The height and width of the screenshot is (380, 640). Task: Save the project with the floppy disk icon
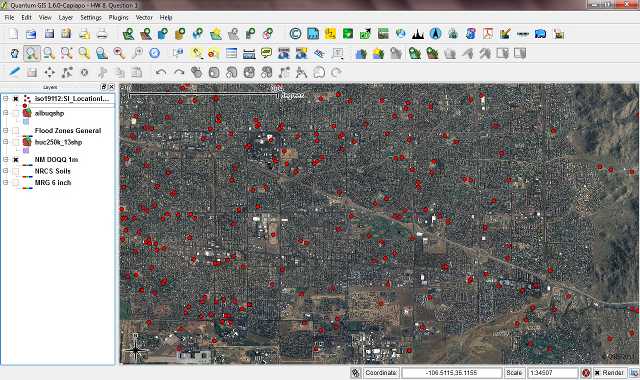49,33
